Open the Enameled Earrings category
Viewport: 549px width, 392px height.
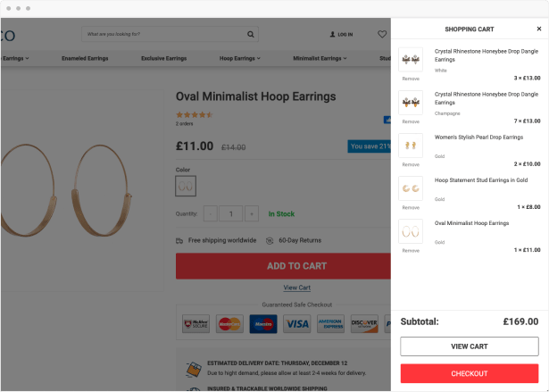(x=87, y=58)
